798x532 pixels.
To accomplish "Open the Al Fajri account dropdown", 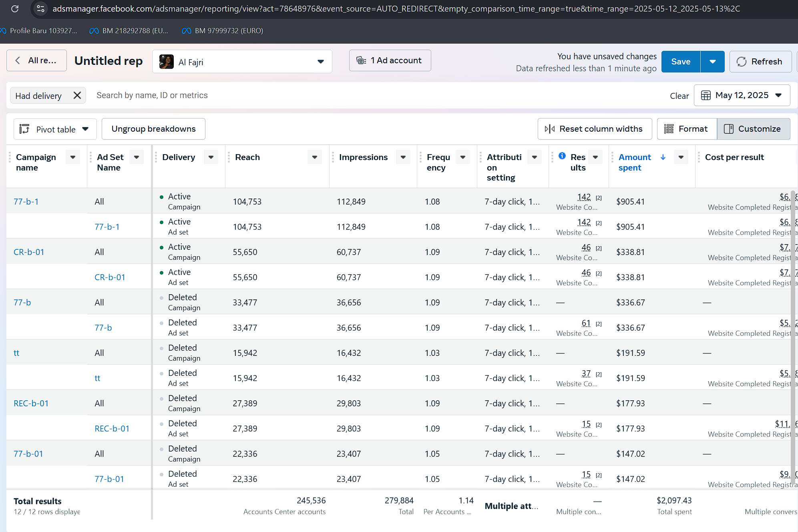I will click(x=242, y=62).
